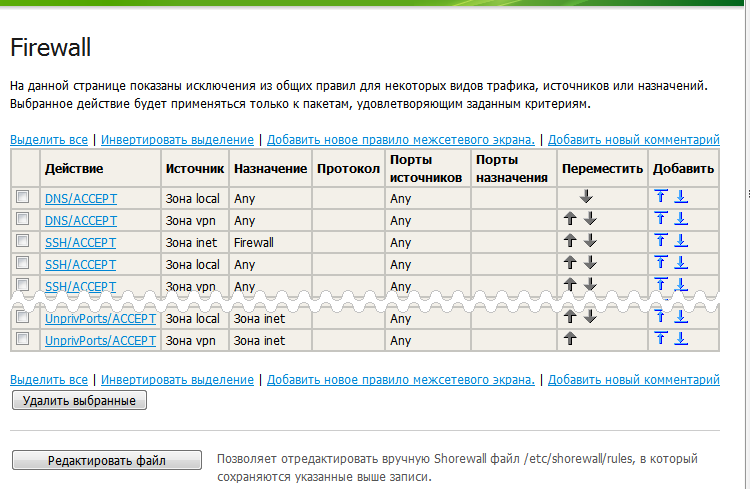This screenshot has height=489, width=750.
Task: Open UnprivPorts/ACCEPT rule with source Зона vpn
Action: (100, 341)
